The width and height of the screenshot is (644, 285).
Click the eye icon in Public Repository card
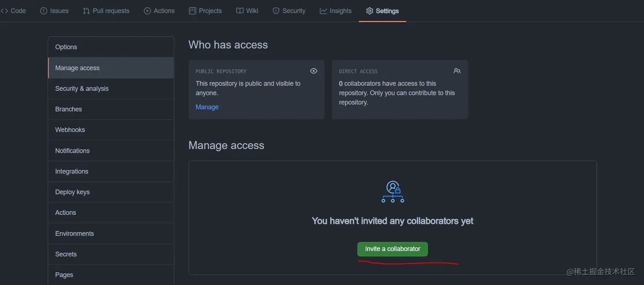coord(314,71)
